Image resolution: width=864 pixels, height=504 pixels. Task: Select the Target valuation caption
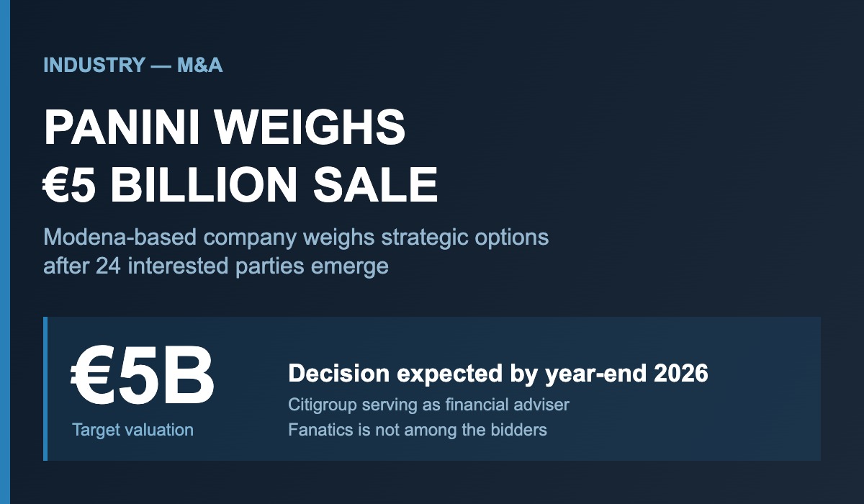click(132, 430)
